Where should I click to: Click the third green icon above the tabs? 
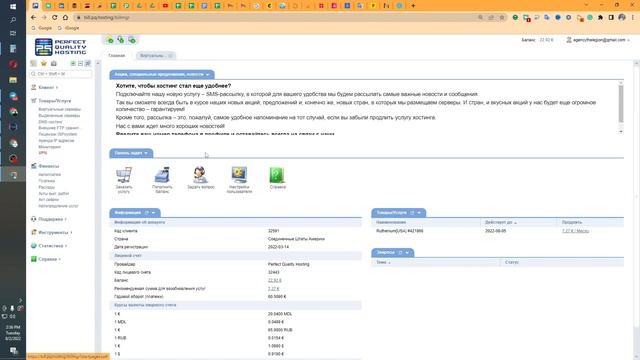tap(132, 40)
